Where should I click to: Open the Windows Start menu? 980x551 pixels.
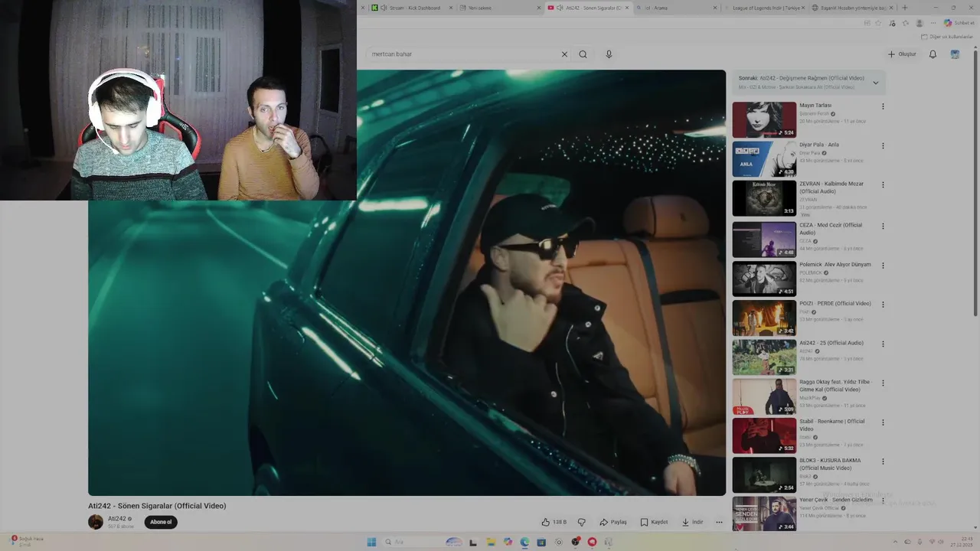371,542
